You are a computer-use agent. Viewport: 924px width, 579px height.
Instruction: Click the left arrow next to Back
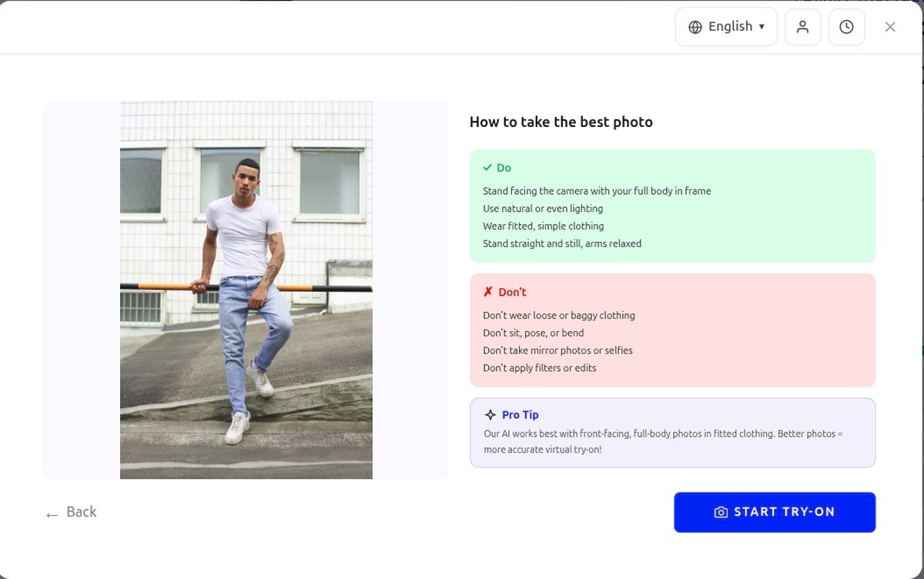click(x=51, y=512)
